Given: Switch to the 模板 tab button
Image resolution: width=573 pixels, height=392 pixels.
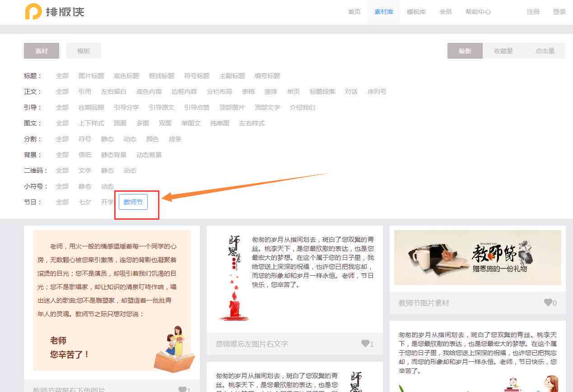Looking at the screenshot, I should click(x=84, y=51).
